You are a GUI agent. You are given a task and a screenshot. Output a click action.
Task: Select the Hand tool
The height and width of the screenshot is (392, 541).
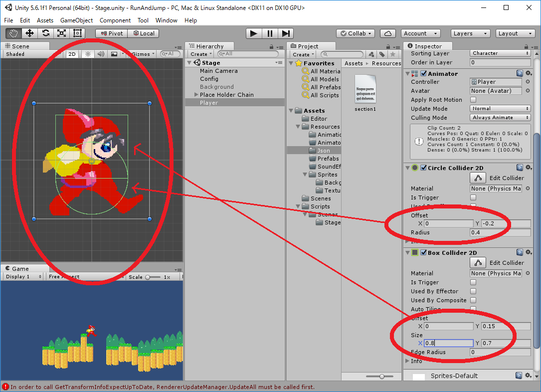click(13, 33)
